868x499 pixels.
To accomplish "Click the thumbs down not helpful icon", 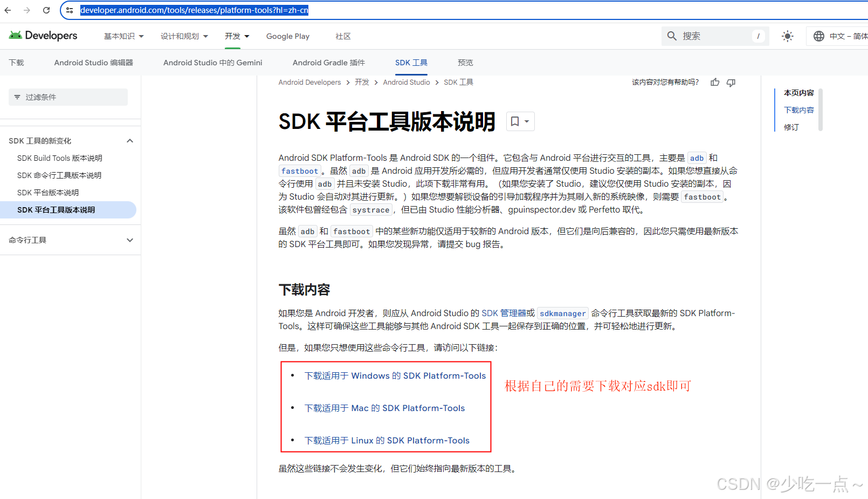I will [731, 82].
